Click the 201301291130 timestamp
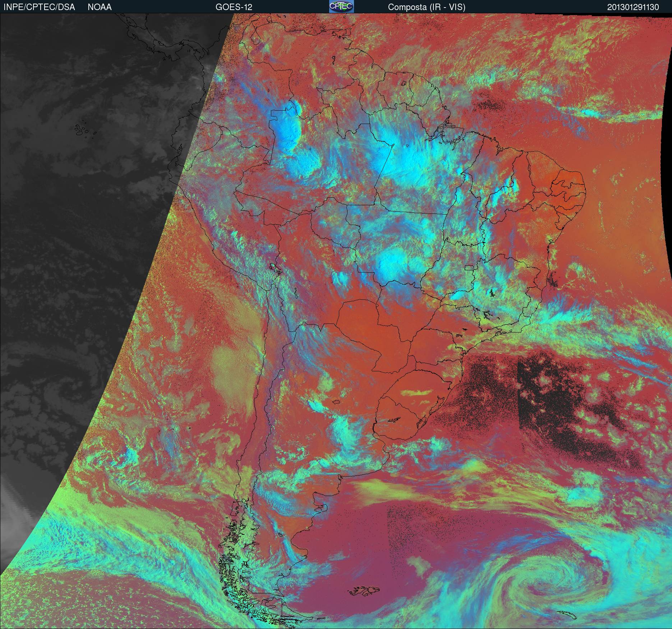The image size is (672, 629). click(x=633, y=7)
